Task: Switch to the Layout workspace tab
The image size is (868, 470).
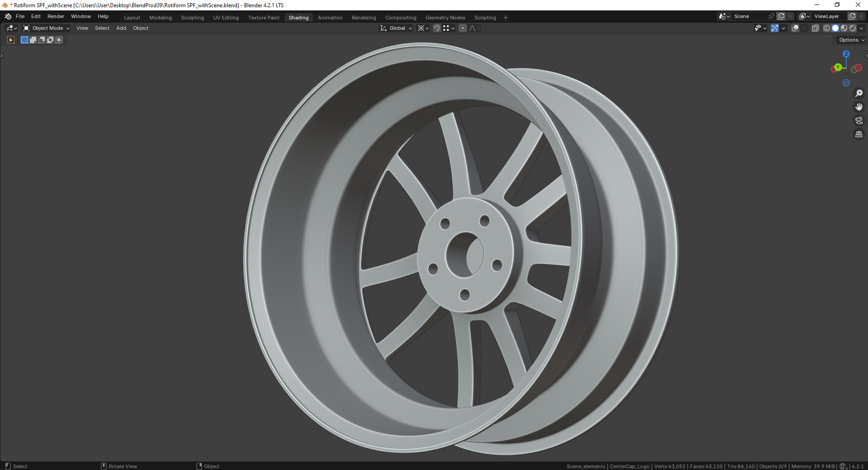Action: [x=132, y=18]
